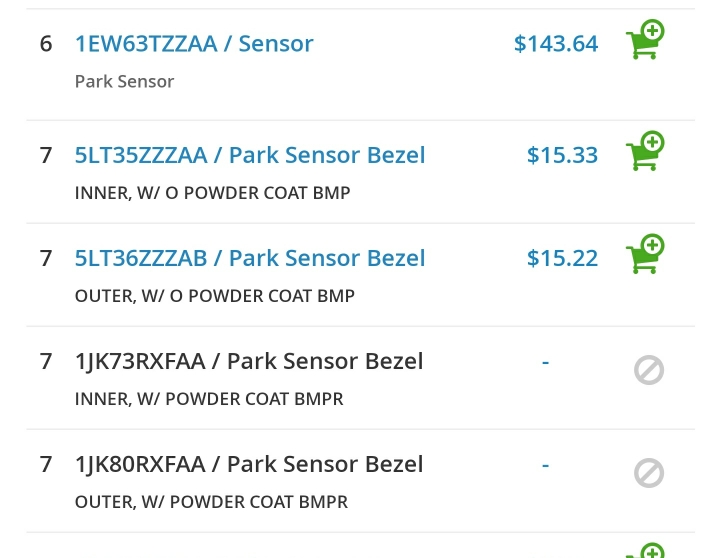
Task: Click unavailable icon for 1JK80RXFAA bezel
Action: 649,473
